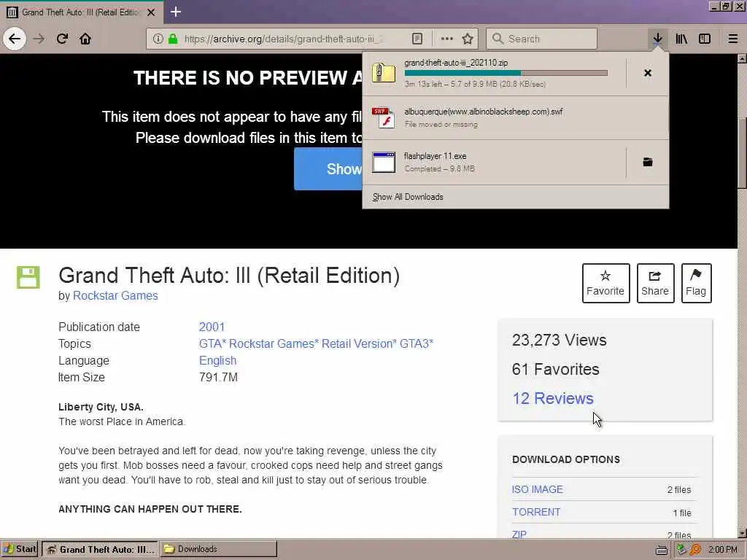Open containing folder for flashplayer 11.exe
Viewport: 747px width, 560px height.
click(x=648, y=162)
